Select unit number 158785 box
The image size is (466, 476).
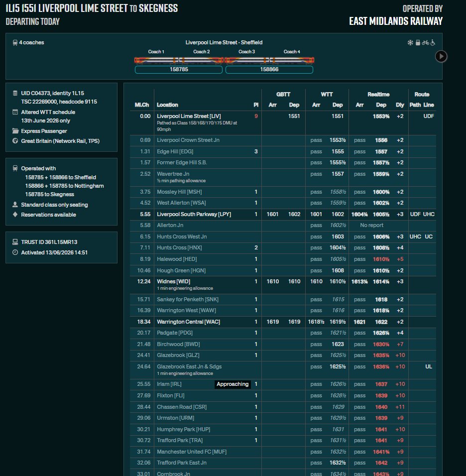pos(179,70)
